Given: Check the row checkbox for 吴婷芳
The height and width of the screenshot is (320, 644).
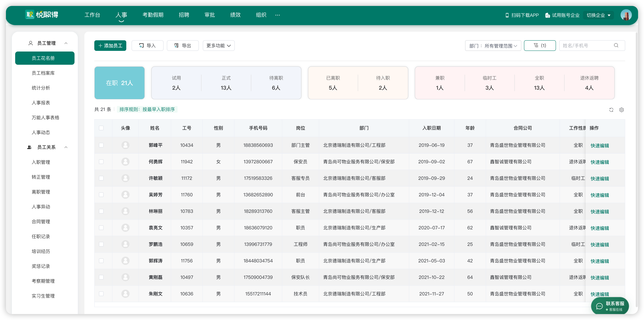Looking at the screenshot, I should tap(101, 195).
